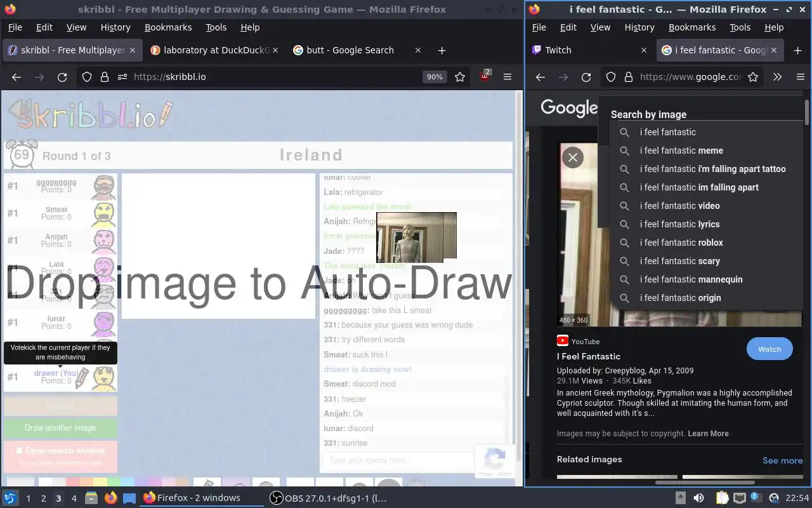Viewport: 812px width, 508px height.
Task: Open new tab in skribbl Firefox window
Action: (x=442, y=50)
